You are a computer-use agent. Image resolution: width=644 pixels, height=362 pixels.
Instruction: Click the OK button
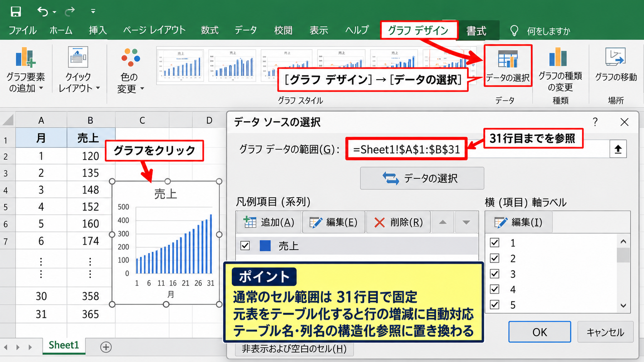[540, 332]
